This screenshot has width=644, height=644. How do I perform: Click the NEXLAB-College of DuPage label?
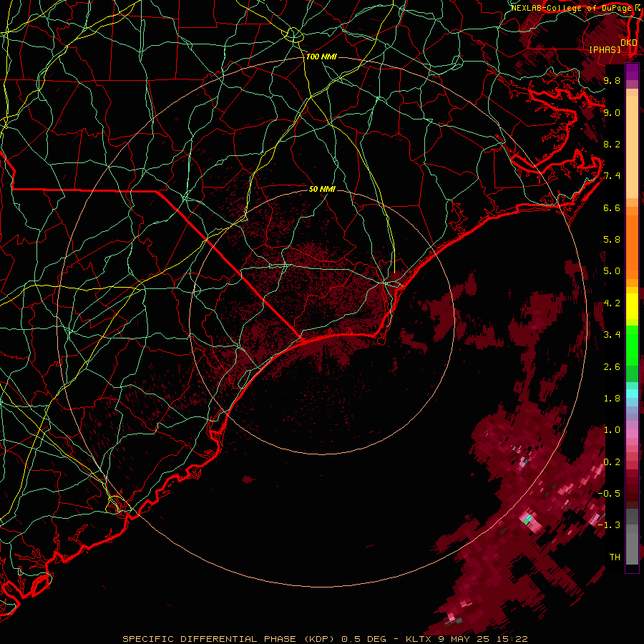pos(571,8)
